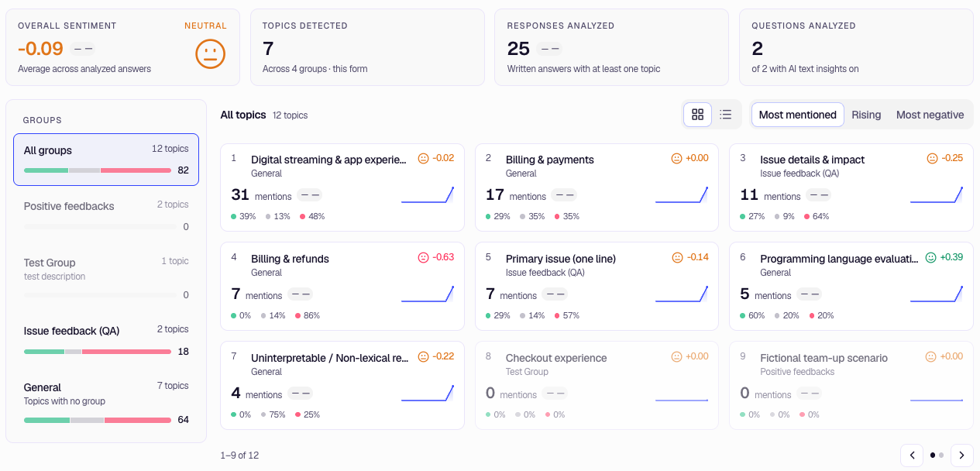Screen dimensions: 980x471
Task: Click the trend sparkline on Primary issue card
Action: (x=682, y=294)
